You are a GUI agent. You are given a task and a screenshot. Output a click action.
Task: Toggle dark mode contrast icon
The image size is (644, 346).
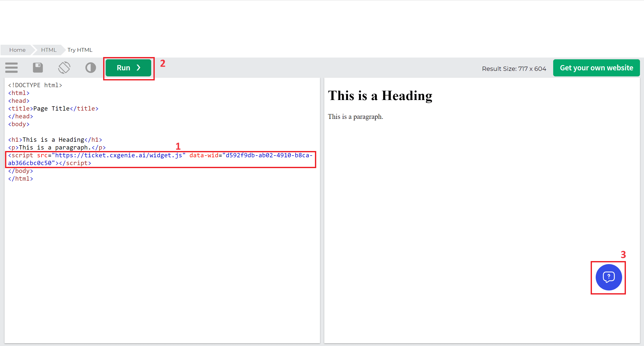tap(91, 68)
